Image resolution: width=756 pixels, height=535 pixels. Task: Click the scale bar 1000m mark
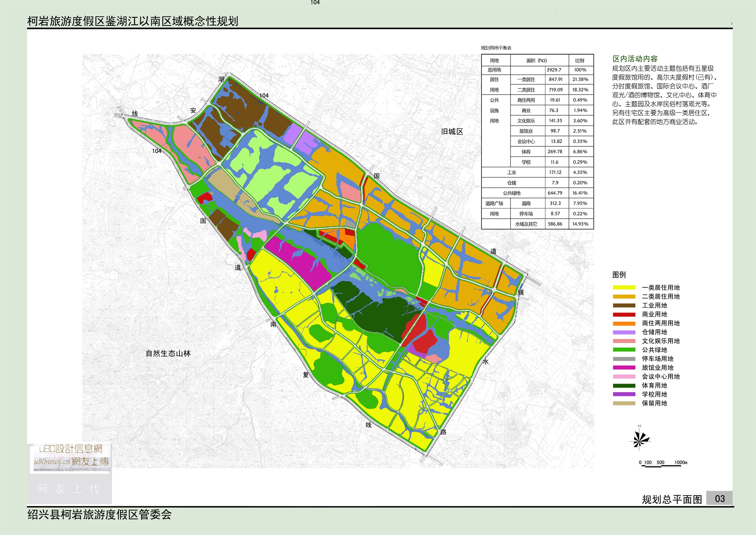coord(681,462)
